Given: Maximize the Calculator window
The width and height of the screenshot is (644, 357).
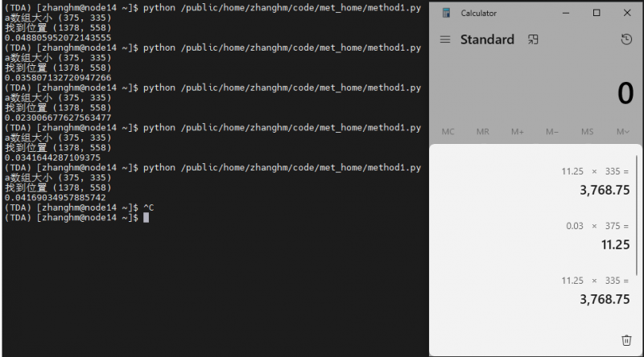Looking at the screenshot, I should (597, 13).
